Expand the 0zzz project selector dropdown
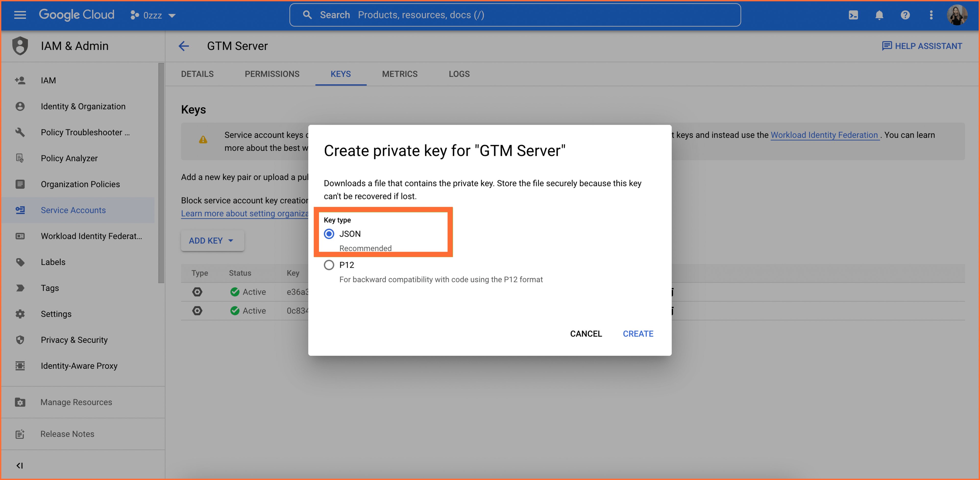Viewport: 980px width, 480px height. (x=153, y=15)
